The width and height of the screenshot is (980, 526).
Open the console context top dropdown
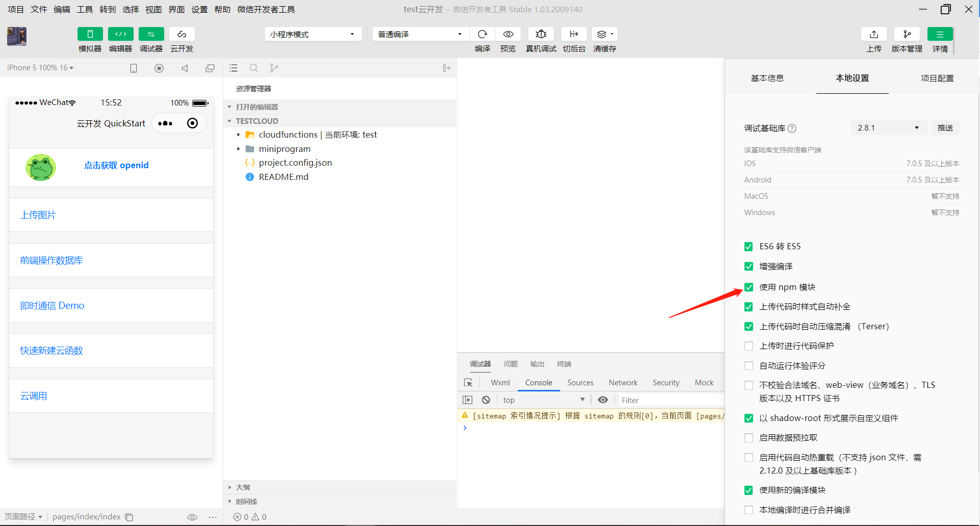click(x=544, y=400)
